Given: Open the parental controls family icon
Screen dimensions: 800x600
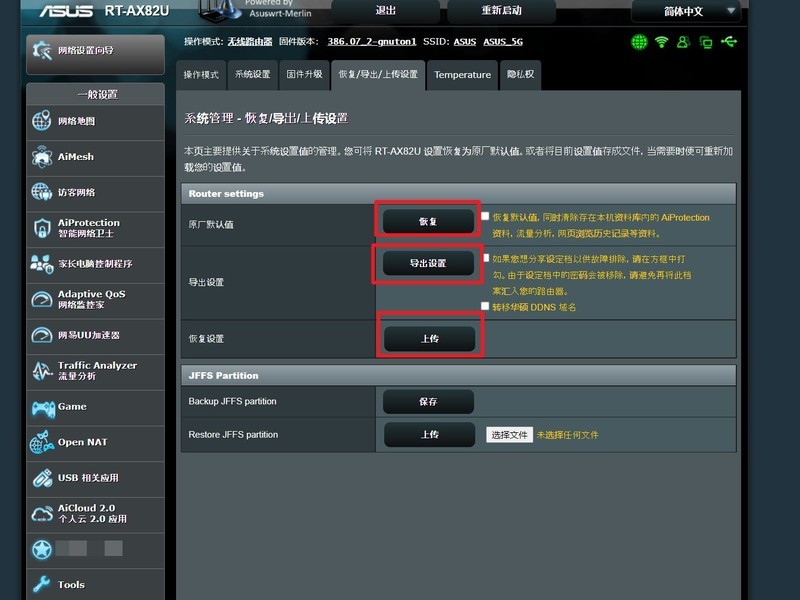Looking at the screenshot, I should [x=42, y=264].
